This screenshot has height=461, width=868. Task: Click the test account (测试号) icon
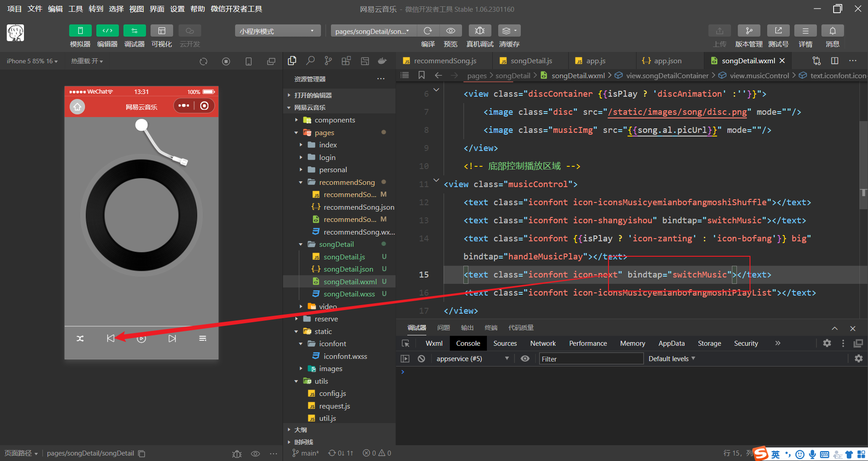pyautogui.click(x=778, y=31)
